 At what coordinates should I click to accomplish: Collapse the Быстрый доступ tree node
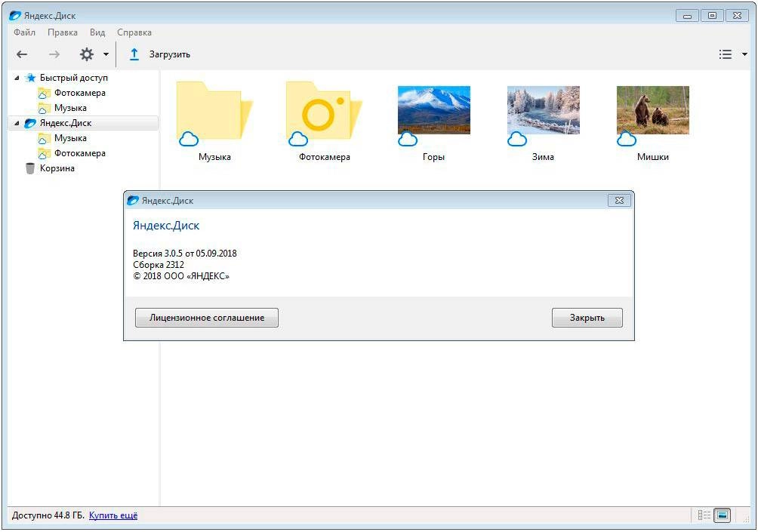click(17, 78)
